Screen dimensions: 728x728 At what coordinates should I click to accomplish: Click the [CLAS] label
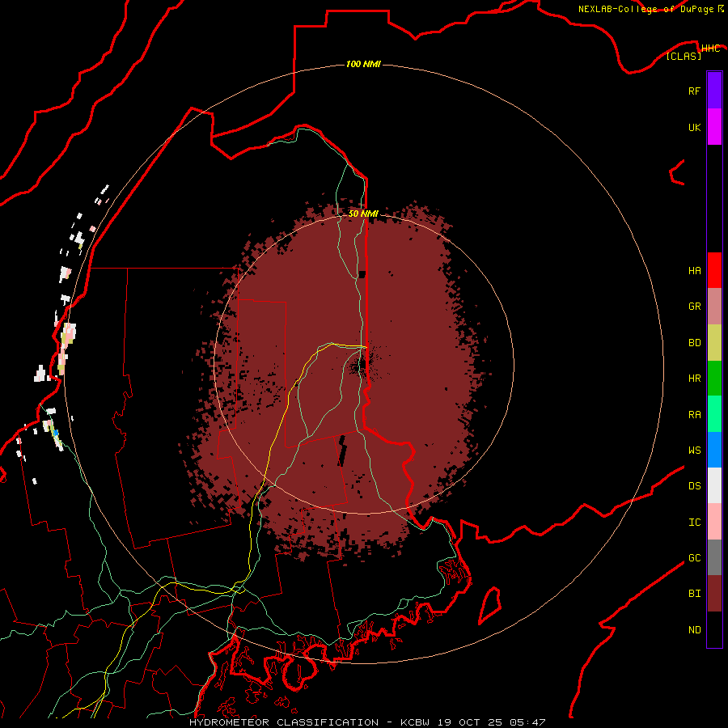tap(684, 57)
